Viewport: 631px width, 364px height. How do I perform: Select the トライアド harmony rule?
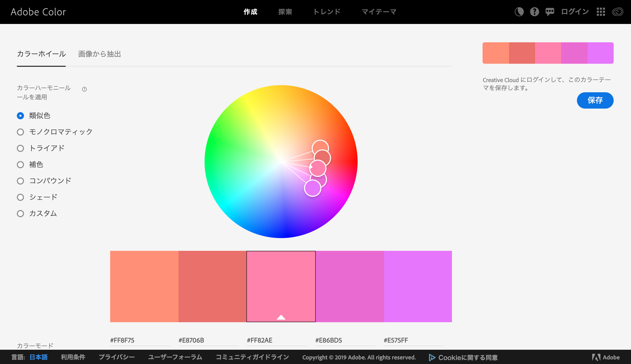[20, 148]
